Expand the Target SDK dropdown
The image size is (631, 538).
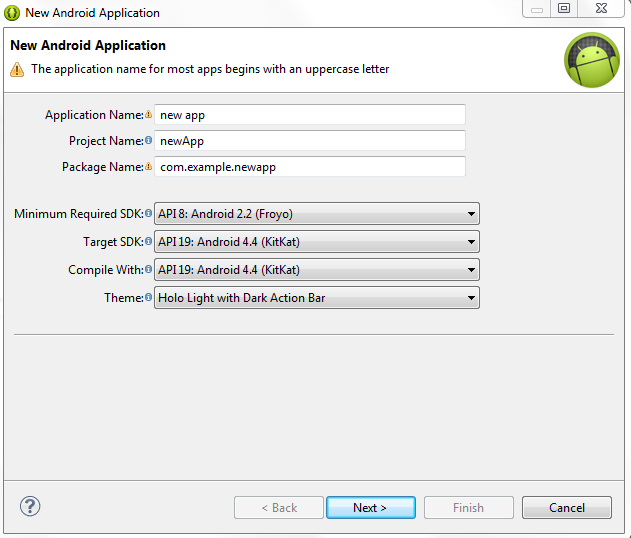(317, 242)
